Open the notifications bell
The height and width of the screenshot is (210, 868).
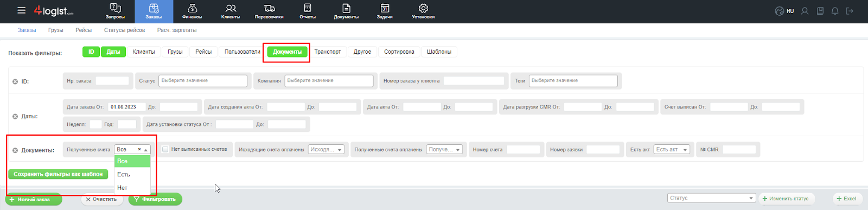point(835,11)
